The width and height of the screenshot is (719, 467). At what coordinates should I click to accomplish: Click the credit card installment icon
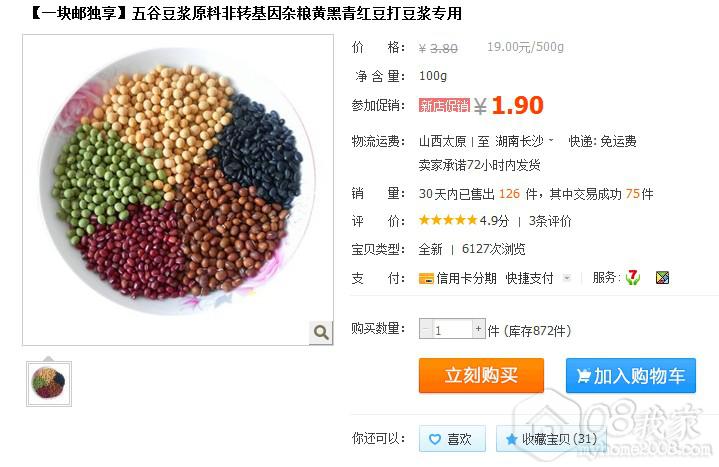[x=426, y=278]
